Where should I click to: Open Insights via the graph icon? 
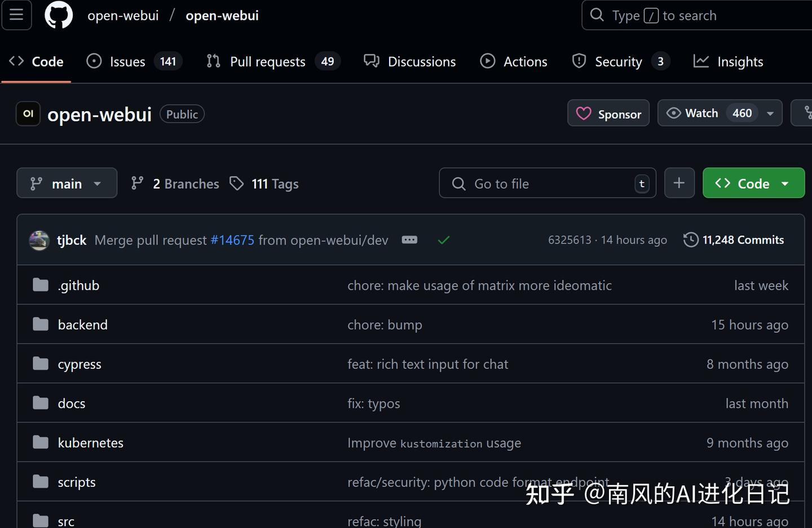coord(701,61)
